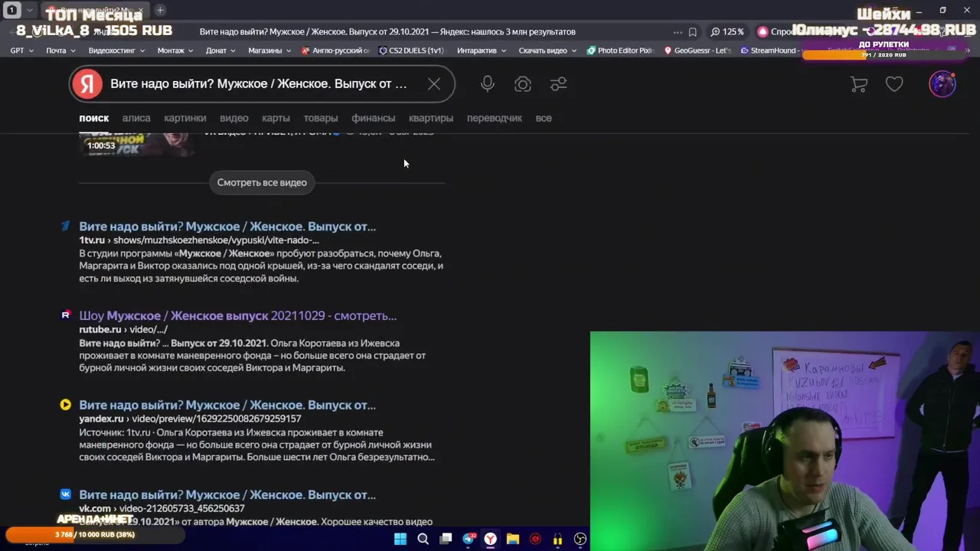This screenshot has height=551, width=980.
Task: Click the Yandex logo in the search box
Action: click(x=87, y=84)
